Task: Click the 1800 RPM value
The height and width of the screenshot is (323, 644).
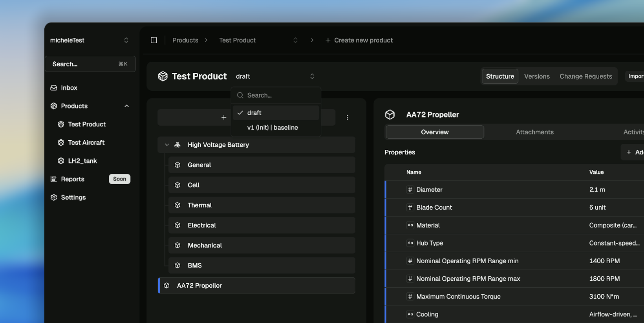Action: coord(604,279)
